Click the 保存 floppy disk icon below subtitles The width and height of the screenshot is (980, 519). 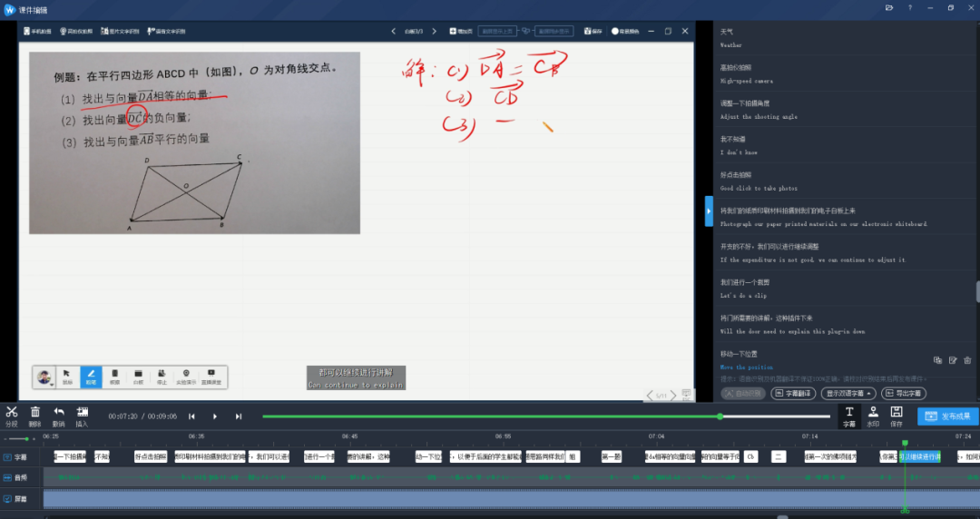coord(897,416)
